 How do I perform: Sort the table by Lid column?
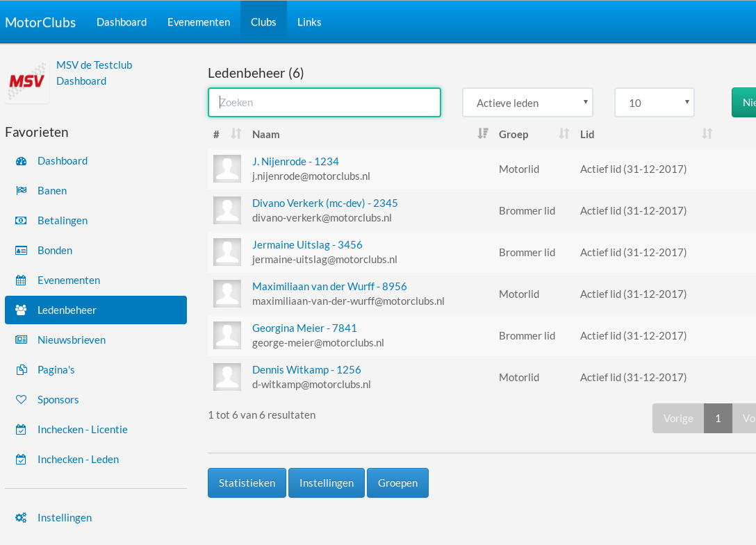pos(707,134)
